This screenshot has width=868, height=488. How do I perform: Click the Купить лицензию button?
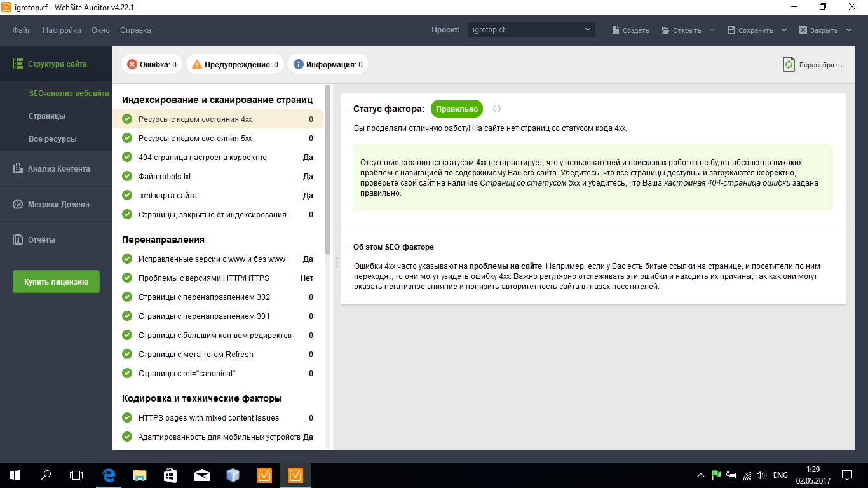(56, 281)
